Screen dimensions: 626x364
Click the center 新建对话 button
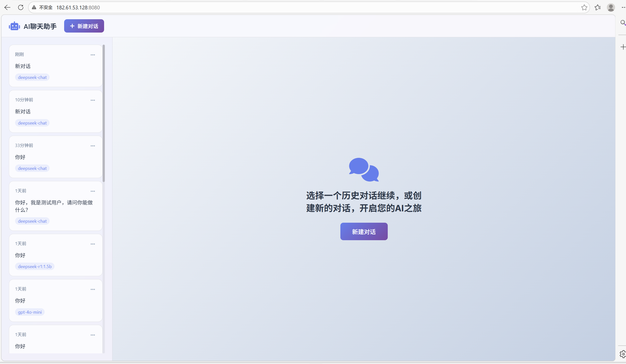(x=364, y=232)
